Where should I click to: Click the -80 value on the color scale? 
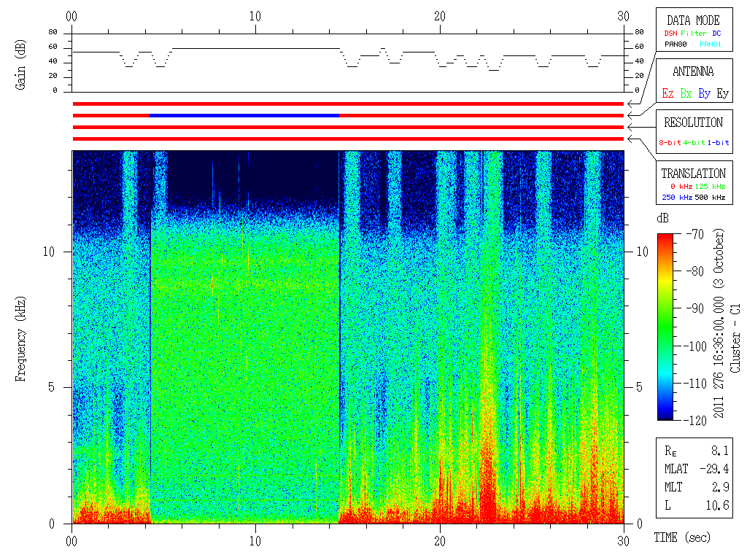695,271
